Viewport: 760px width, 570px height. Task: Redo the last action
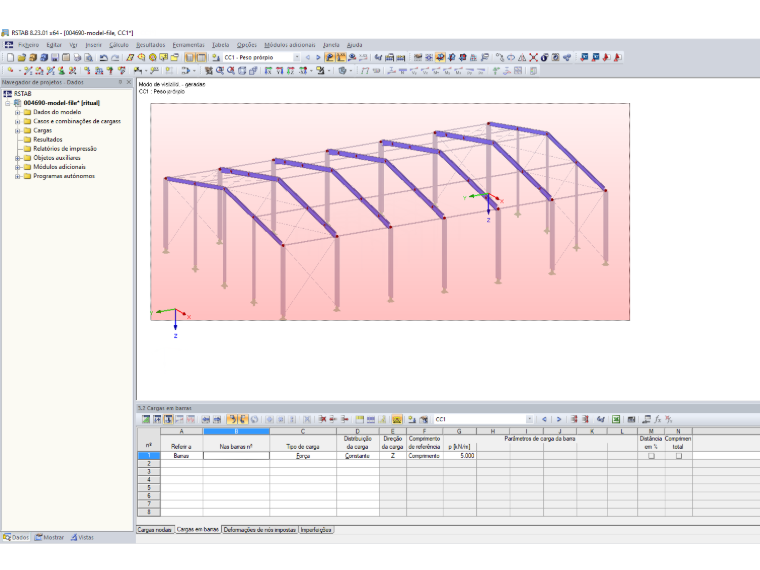[115, 57]
